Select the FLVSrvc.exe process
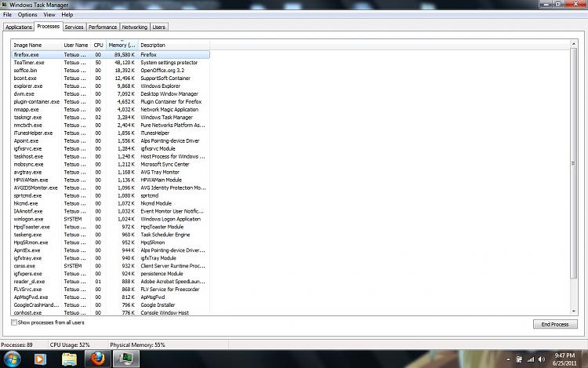The height and width of the screenshot is (368, 588). pyautogui.click(x=111, y=290)
